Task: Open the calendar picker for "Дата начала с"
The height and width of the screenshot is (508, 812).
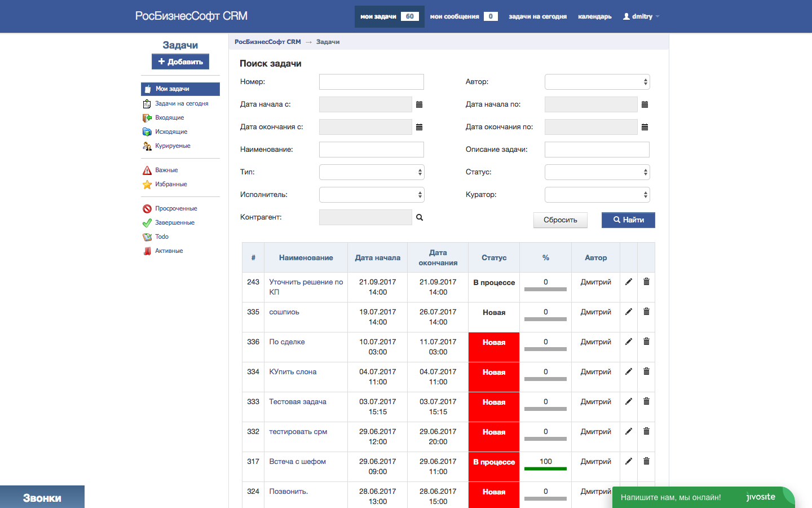Action: tap(418, 104)
